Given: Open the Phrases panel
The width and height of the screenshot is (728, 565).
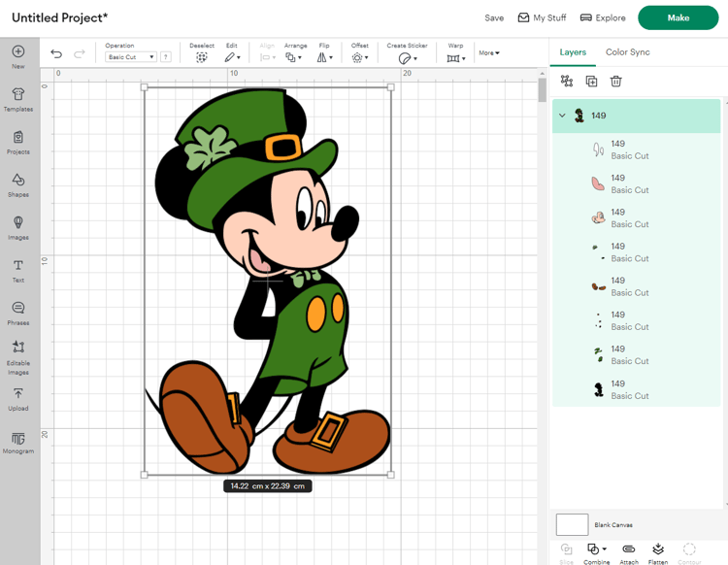Looking at the screenshot, I should pyautogui.click(x=18, y=314).
